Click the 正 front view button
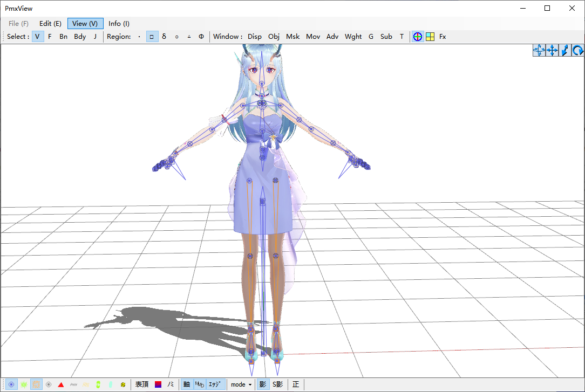This screenshot has height=392, width=585. [x=296, y=384]
